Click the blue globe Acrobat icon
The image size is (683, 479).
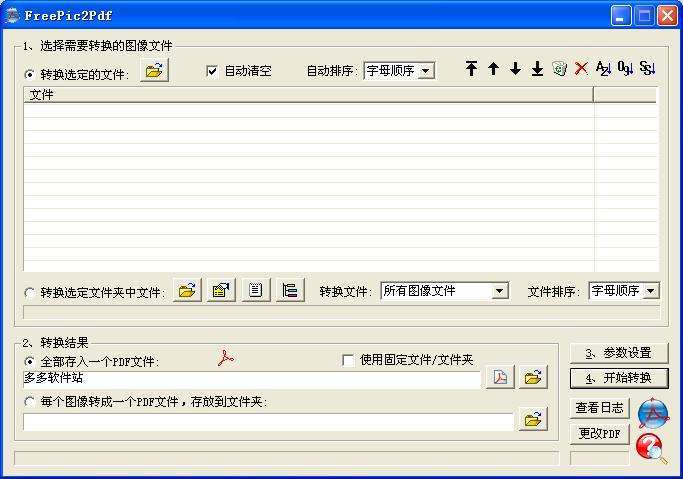point(653,413)
